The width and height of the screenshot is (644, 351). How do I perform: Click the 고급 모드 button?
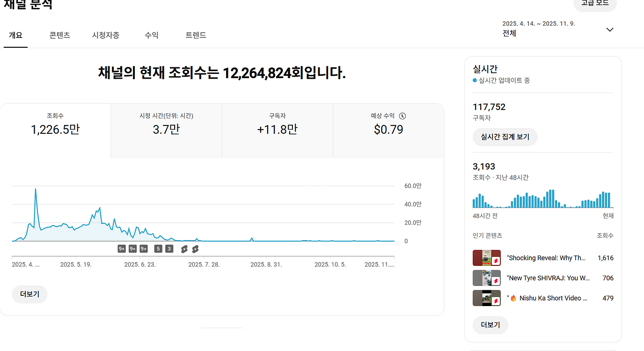pyautogui.click(x=595, y=4)
